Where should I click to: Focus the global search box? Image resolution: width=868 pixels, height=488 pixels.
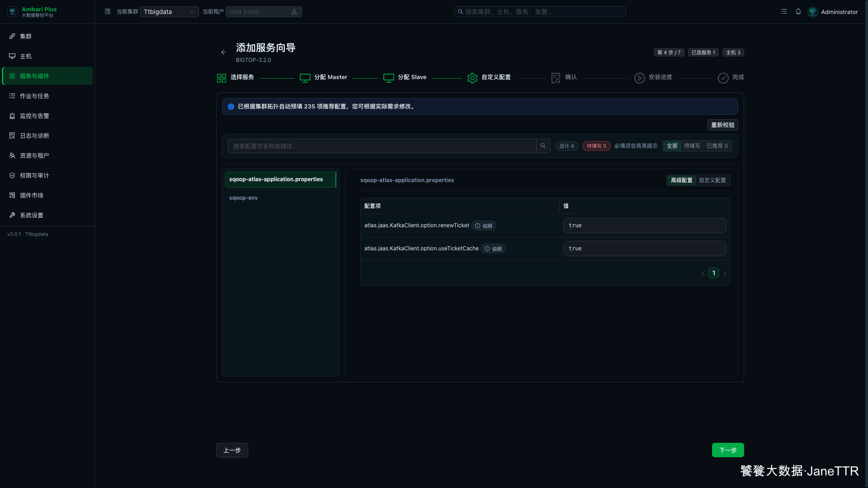540,12
